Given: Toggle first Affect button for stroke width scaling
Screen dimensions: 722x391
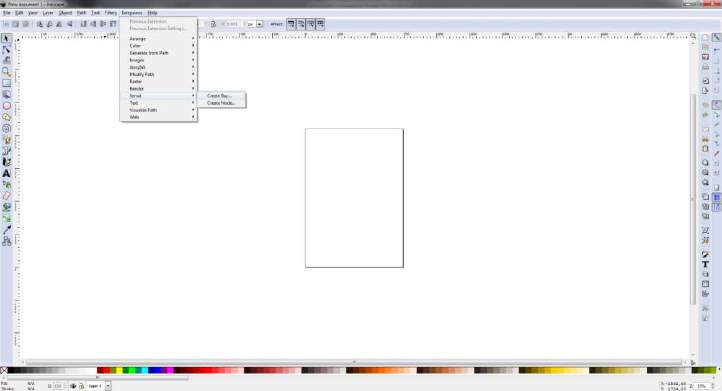Looking at the screenshot, I should pyautogui.click(x=291, y=24).
